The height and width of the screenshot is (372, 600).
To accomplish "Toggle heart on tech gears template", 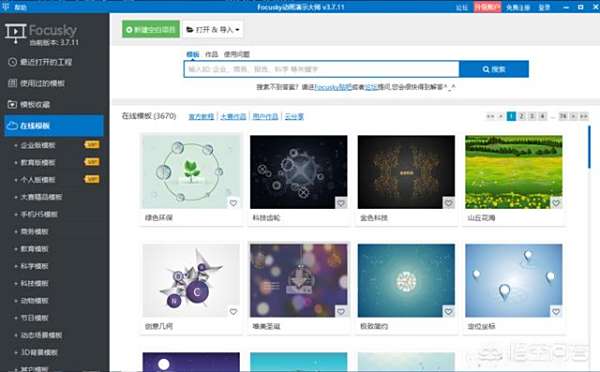I will click(x=341, y=203).
